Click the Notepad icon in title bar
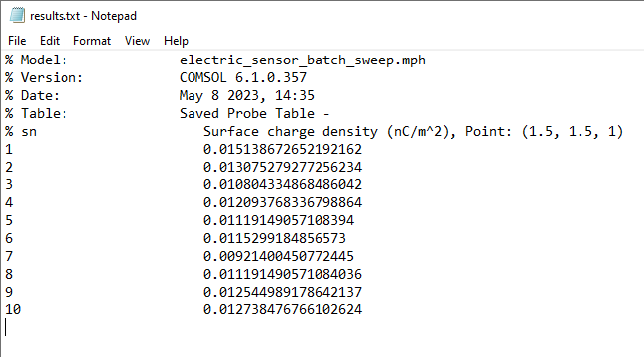Viewport: 644px width, 357px height. click(x=17, y=16)
